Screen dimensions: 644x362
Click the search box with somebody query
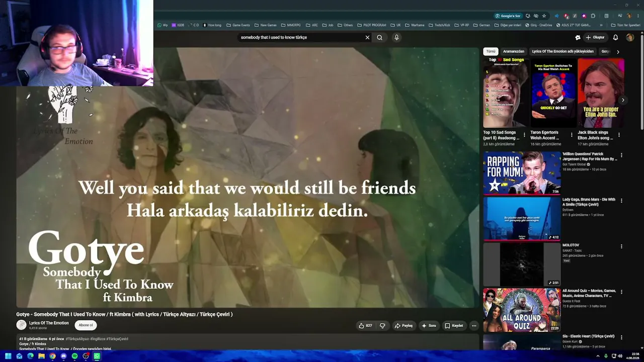[x=302, y=37]
